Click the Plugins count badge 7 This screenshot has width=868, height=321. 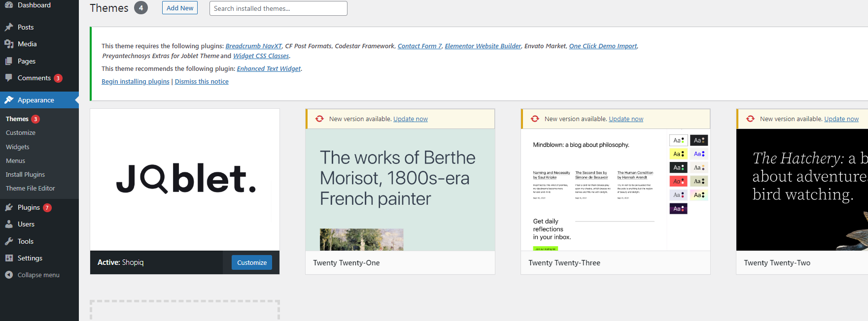tap(47, 208)
